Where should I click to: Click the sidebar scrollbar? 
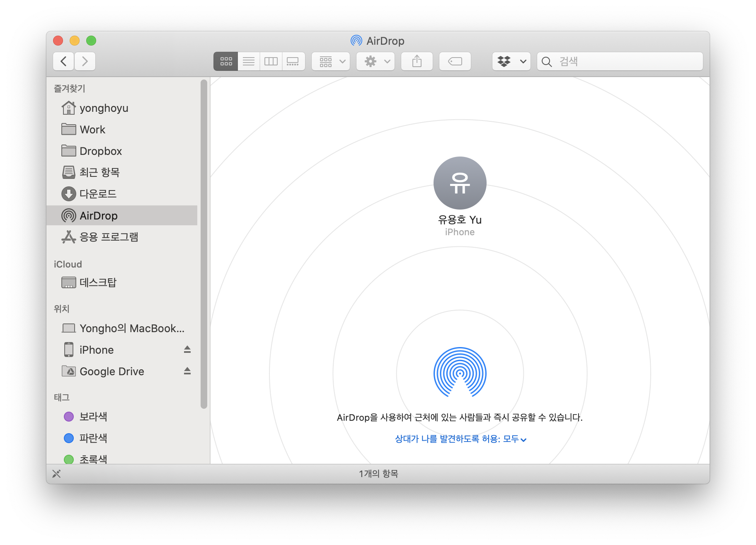(204, 244)
